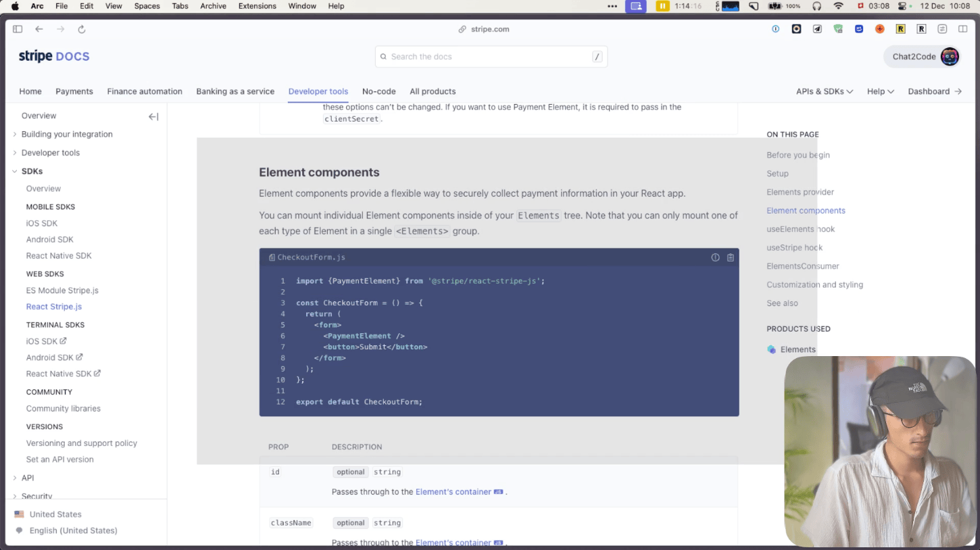Open the Spaces menu in menu bar

point(147,6)
